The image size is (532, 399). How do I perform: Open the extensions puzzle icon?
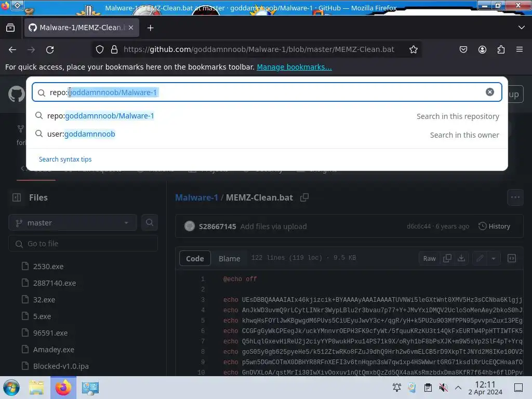[x=501, y=49]
